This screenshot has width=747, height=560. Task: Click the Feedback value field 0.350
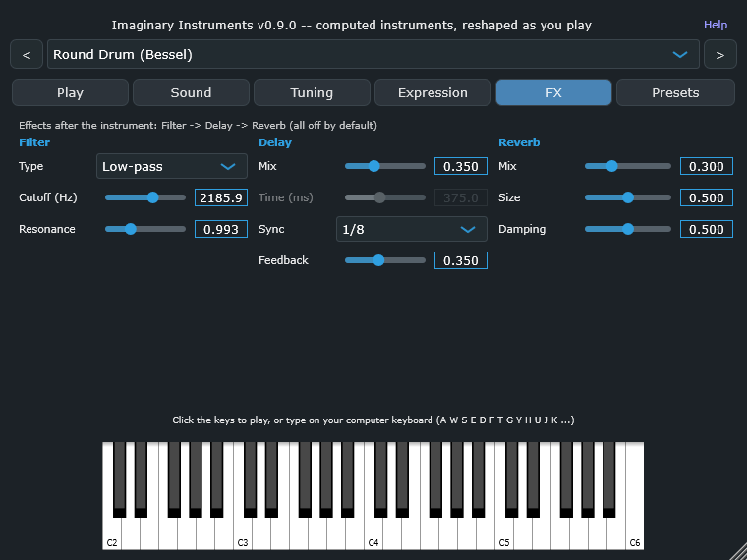461,260
